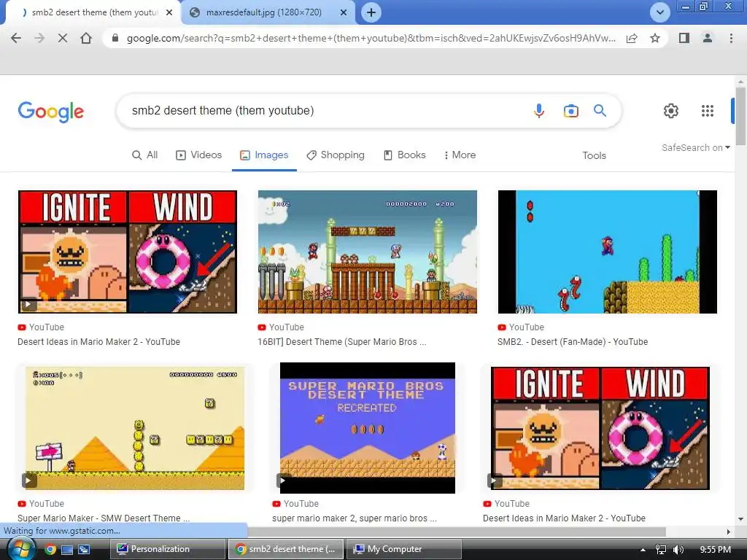
Task: Close the maxresdefault.jpg tab
Action: [x=344, y=12]
